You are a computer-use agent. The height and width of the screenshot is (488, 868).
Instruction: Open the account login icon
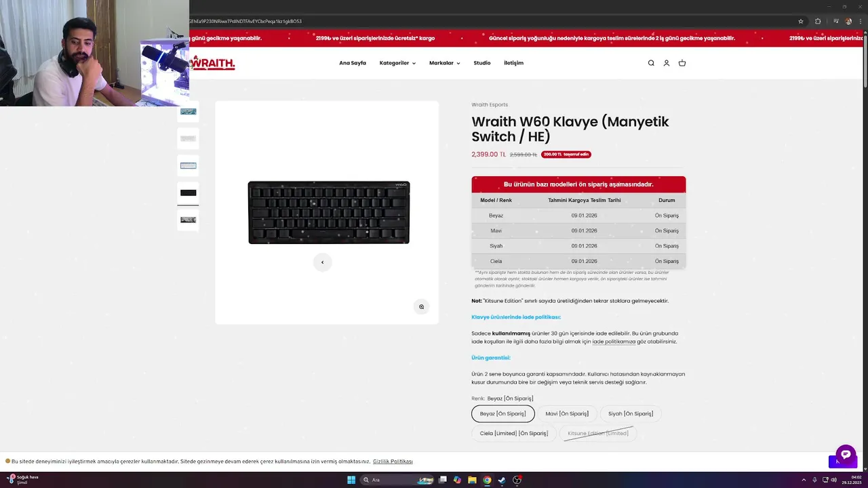point(667,63)
